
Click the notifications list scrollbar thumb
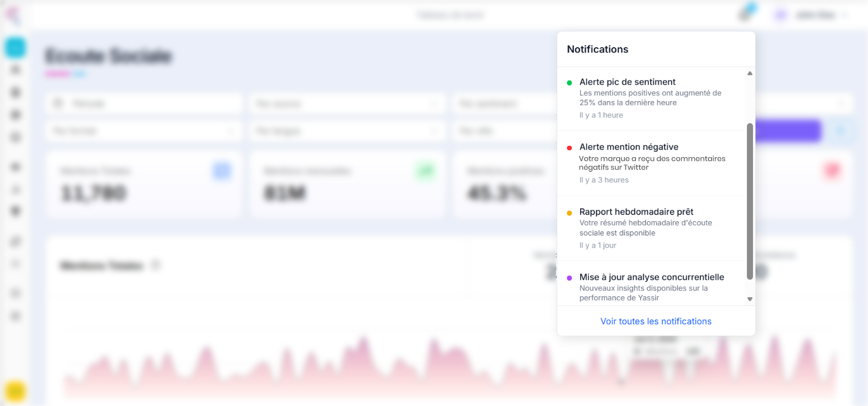tap(750, 201)
